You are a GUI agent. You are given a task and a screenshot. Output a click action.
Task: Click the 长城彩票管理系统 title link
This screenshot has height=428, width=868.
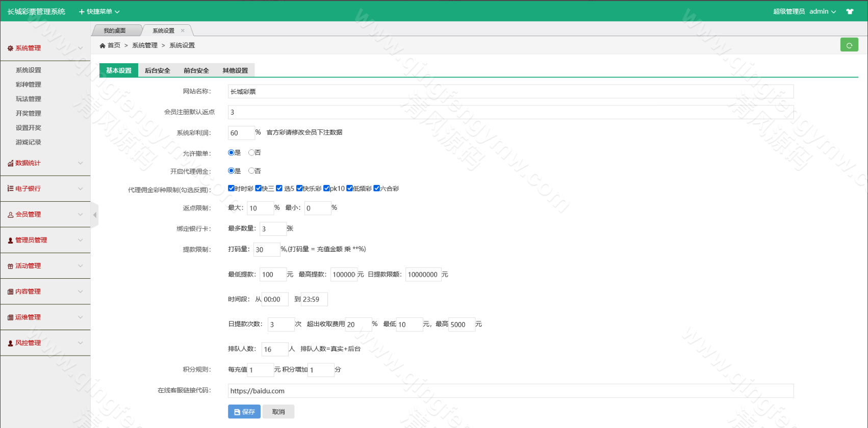pyautogui.click(x=36, y=11)
